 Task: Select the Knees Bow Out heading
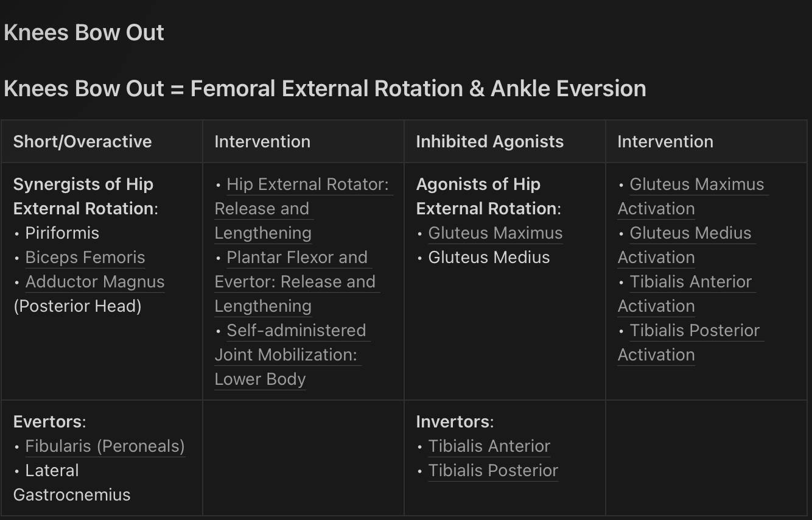(x=84, y=33)
